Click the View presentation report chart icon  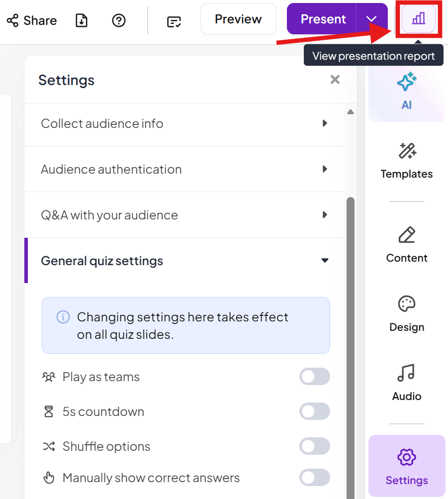tap(418, 19)
